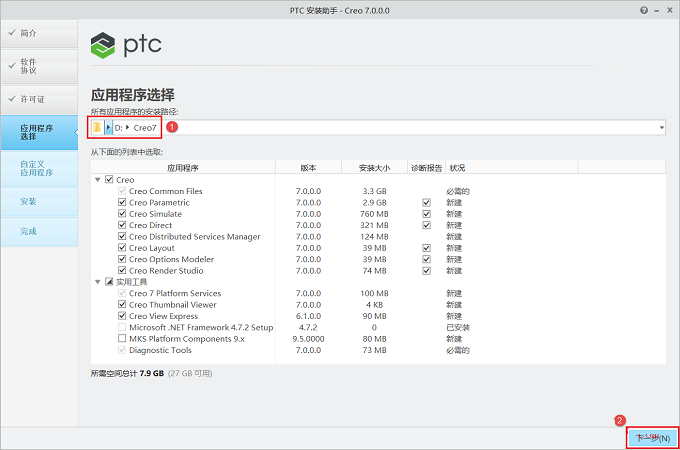Click the 下一步(N) button

coord(652,438)
